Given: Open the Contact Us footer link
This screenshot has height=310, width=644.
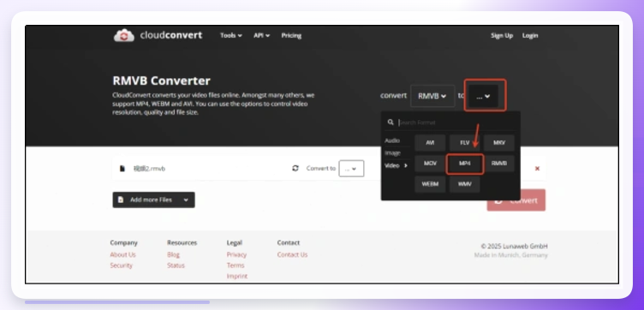Looking at the screenshot, I should [x=292, y=254].
